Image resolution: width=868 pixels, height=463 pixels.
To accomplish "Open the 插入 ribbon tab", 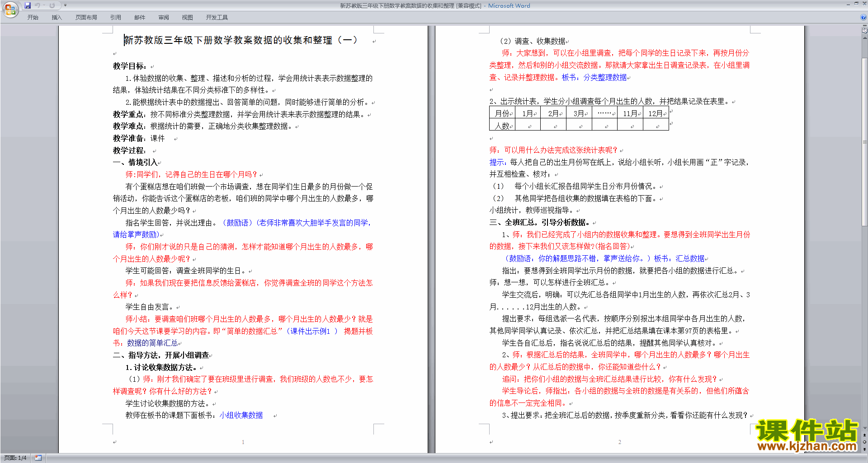I will point(57,17).
